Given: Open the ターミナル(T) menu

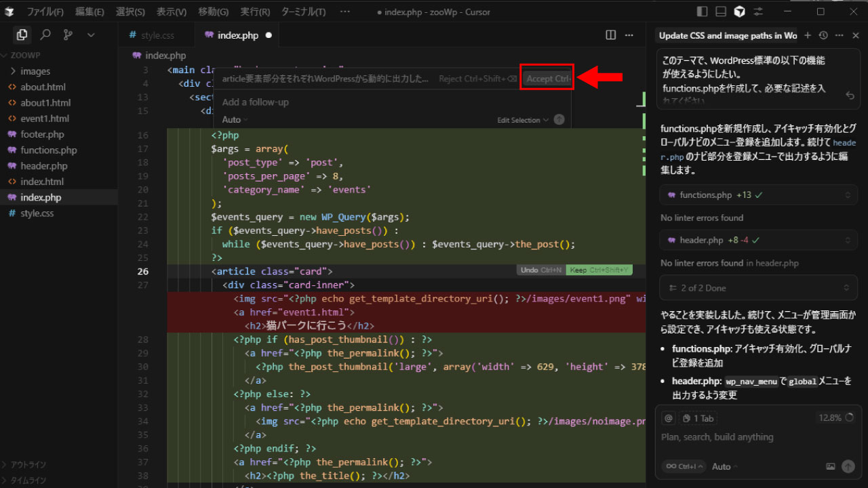Looking at the screenshot, I should tap(303, 12).
